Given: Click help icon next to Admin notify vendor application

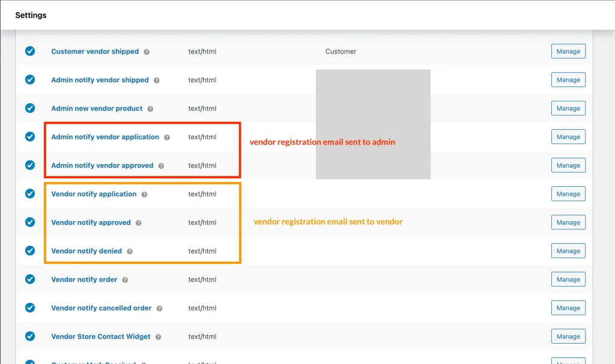Looking at the screenshot, I should pyautogui.click(x=167, y=138).
